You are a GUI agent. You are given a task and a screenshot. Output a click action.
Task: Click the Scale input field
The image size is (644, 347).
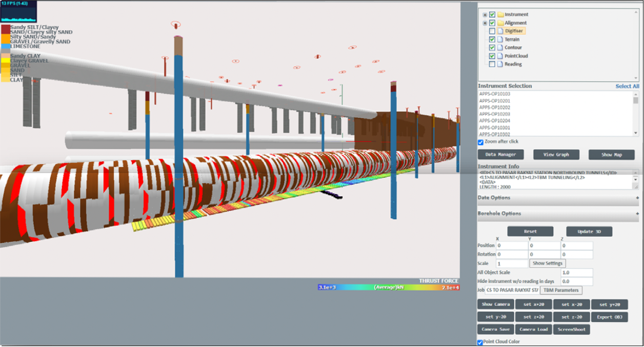(512, 263)
